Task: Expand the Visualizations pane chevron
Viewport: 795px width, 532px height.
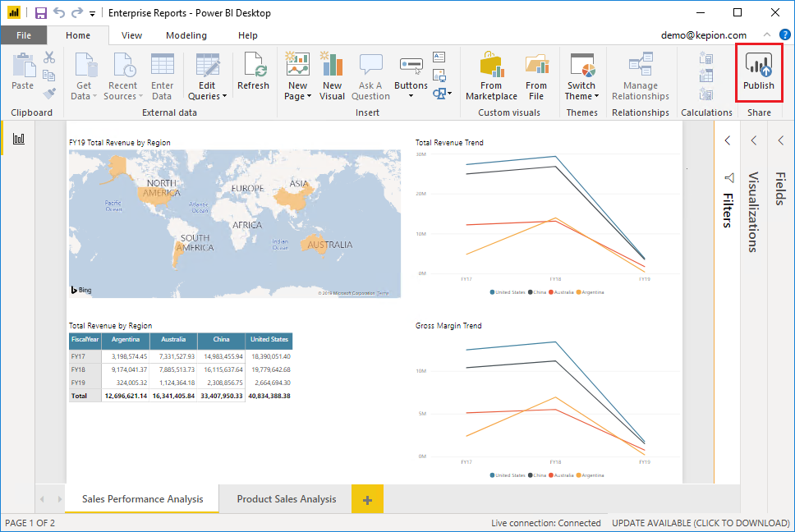Action: (754, 141)
